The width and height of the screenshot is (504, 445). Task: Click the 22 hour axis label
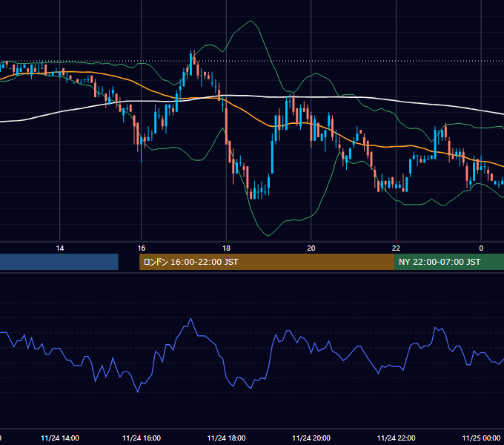[x=396, y=248]
